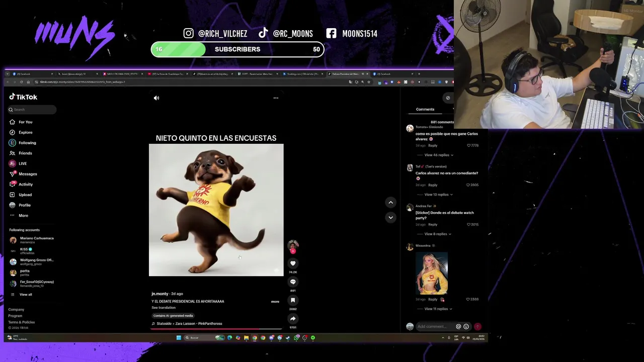Open Wolfgang Grozo's account
This screenshot has width=644, height=362.
[x=32, y=261]
